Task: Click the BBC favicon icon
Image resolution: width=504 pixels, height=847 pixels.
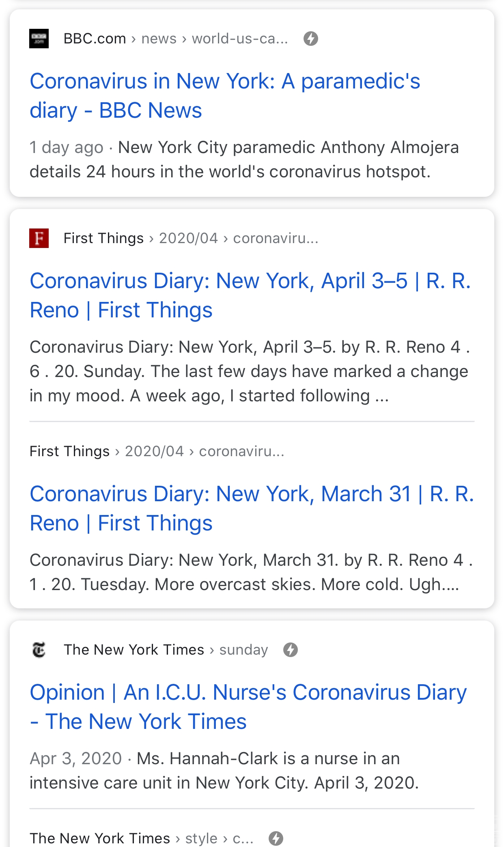Action: coord(39,39)
